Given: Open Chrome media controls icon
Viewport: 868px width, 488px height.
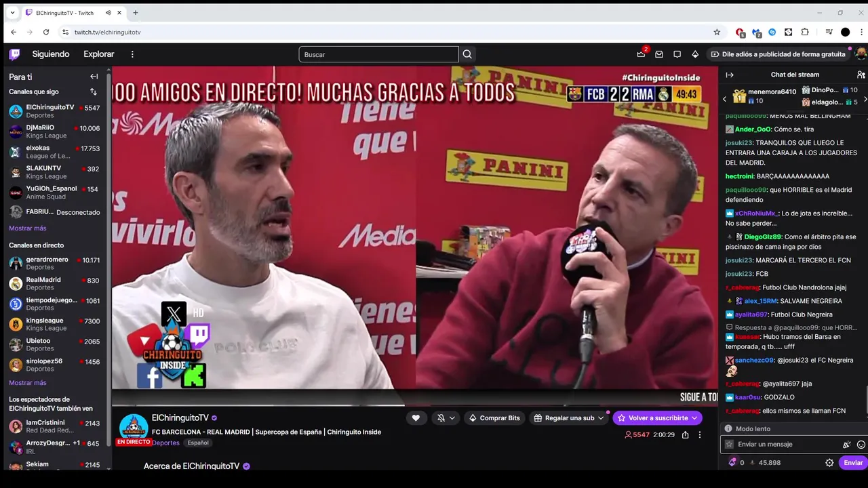Looking at the screenshot, I should 829,32.
